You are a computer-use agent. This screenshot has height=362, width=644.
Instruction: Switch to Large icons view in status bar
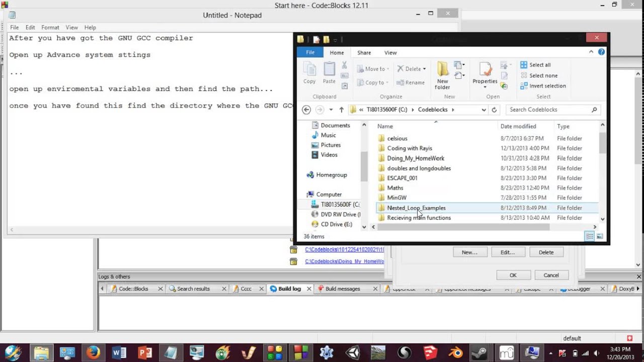point(599,236)
